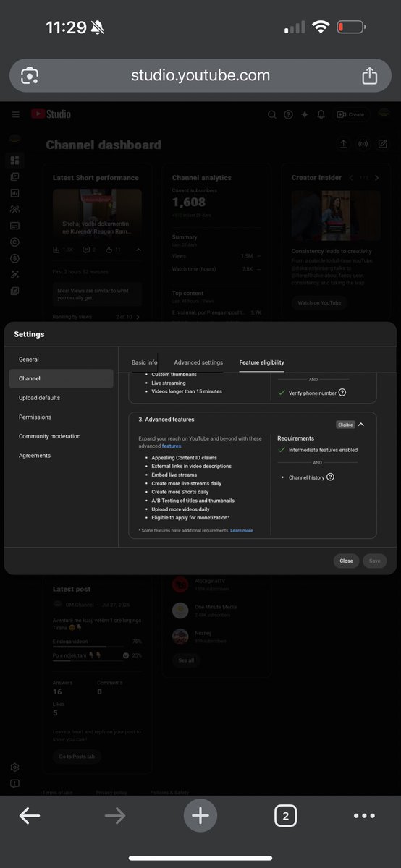Collapse the Advanced features section chevron

361,425
